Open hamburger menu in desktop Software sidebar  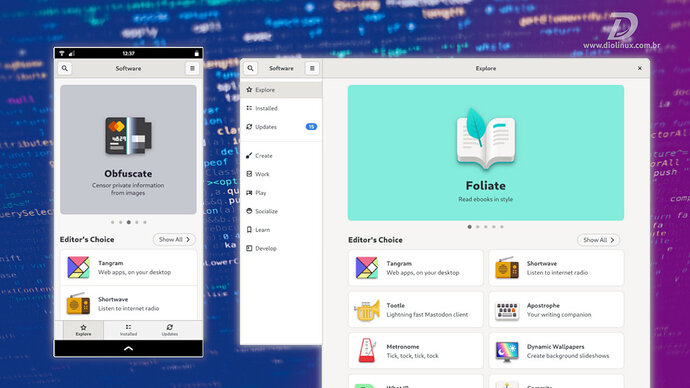[x=312, y=68]
